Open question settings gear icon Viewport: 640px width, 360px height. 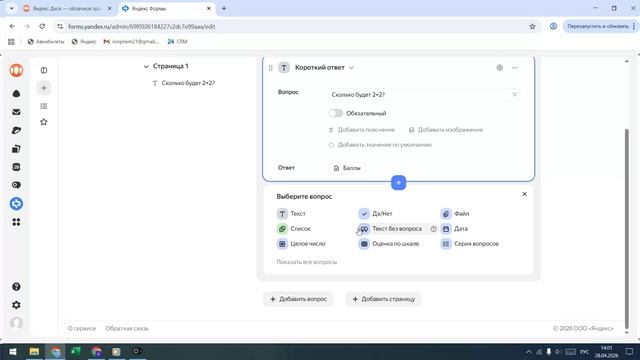coord(500,68)
